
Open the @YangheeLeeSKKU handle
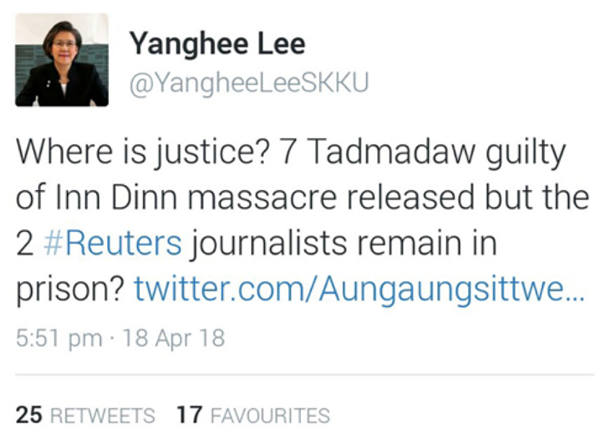point(249,84)
